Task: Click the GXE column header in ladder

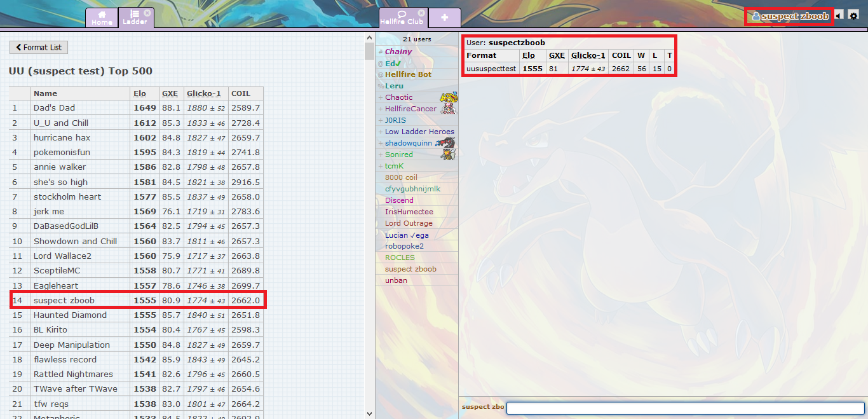Action: click(170, 93)
